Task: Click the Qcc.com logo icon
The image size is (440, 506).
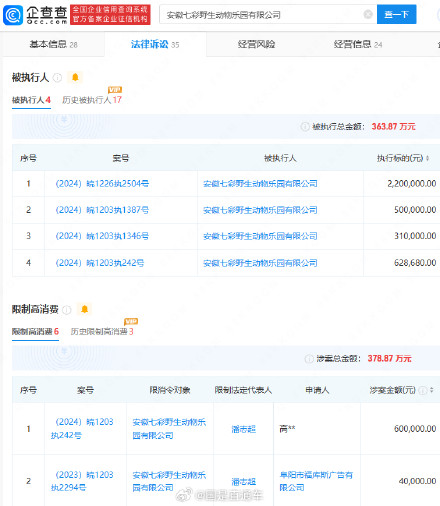Action: (x=13, y=15)
